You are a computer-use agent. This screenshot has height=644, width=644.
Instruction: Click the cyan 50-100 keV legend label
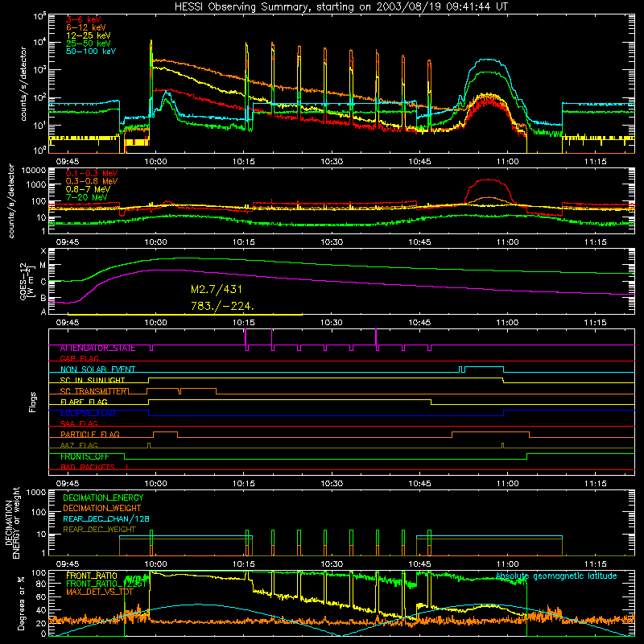pos(91,52)
